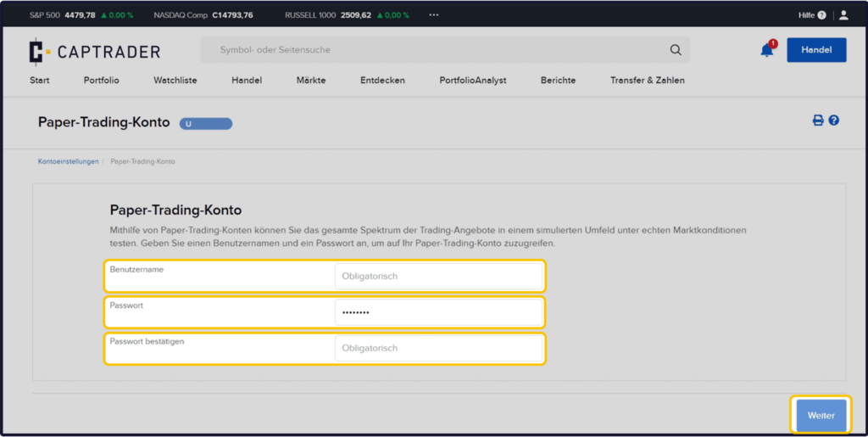Open the Watchliste menu item

click(175, 81)
